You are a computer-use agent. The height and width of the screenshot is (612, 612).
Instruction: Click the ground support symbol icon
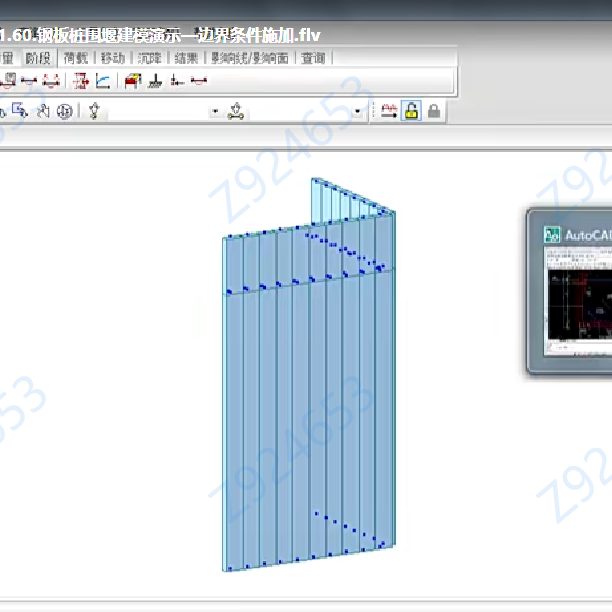pos(155,81)
